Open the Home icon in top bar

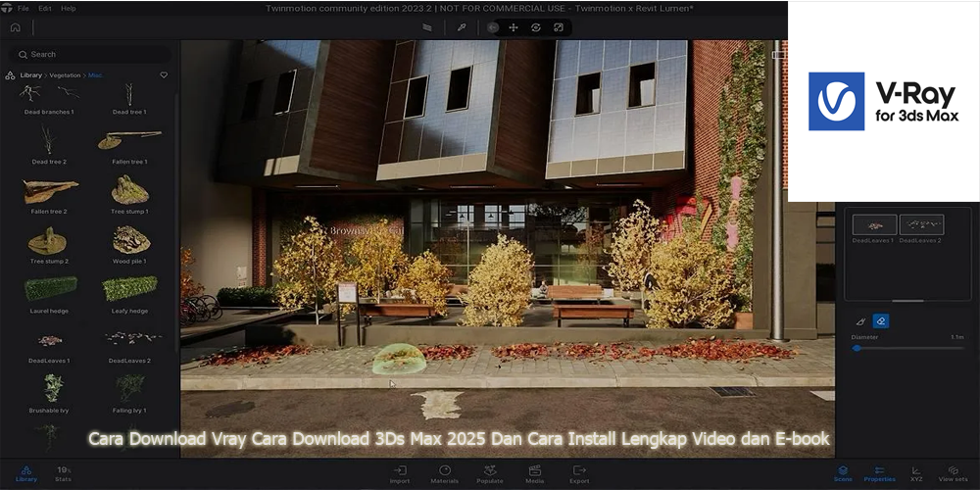(x=15, y=27)
